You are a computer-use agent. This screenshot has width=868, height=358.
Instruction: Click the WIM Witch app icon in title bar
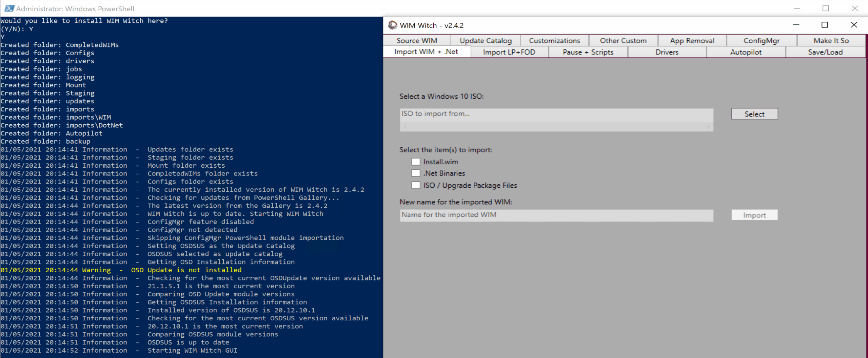click(x=393, y=25)
